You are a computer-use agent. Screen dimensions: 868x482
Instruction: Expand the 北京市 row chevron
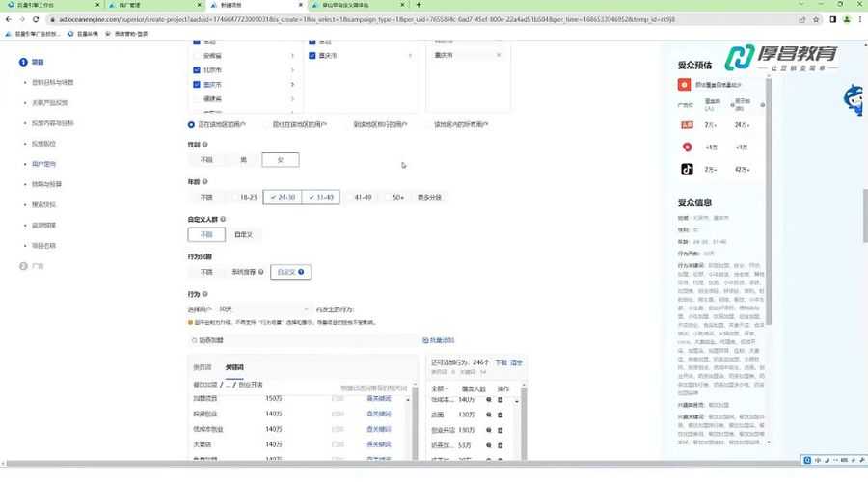(x=292, y=70)
